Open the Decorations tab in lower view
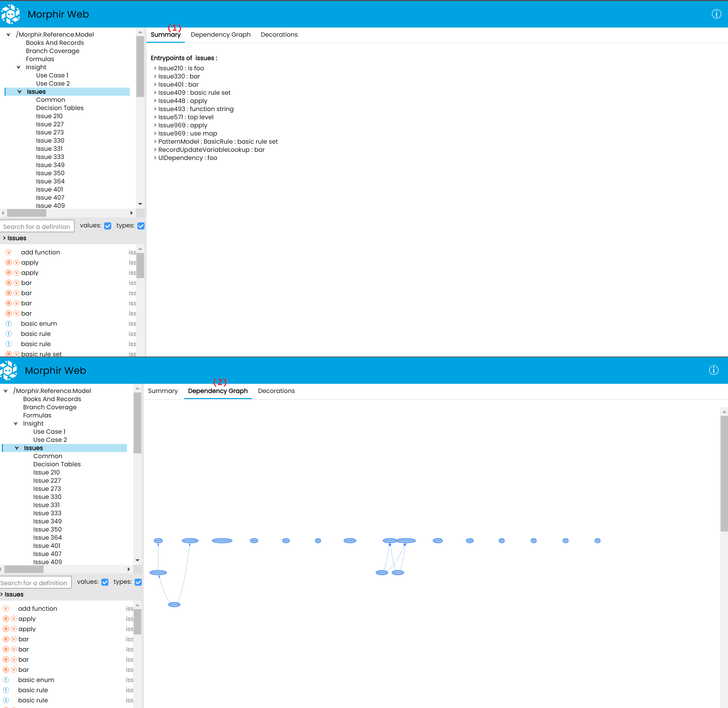 coord(276,391)
